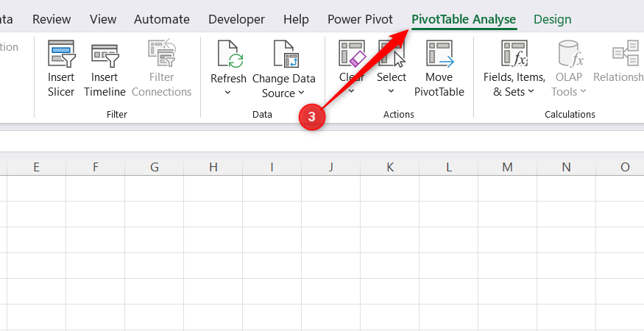Image resolution: width=644 pixels, height=331 pixels.
Task: Expand the Clear dropdown arrow
Action: 352,90
